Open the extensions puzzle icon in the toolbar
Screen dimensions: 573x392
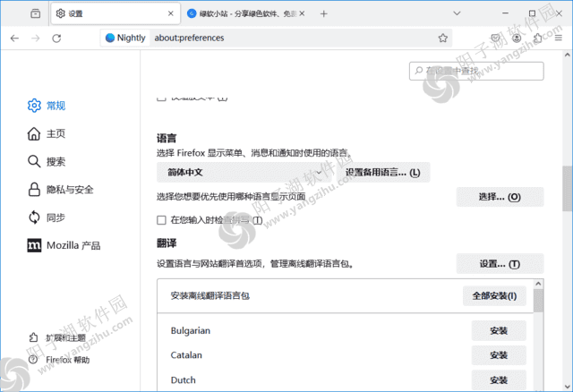point(537,38)
